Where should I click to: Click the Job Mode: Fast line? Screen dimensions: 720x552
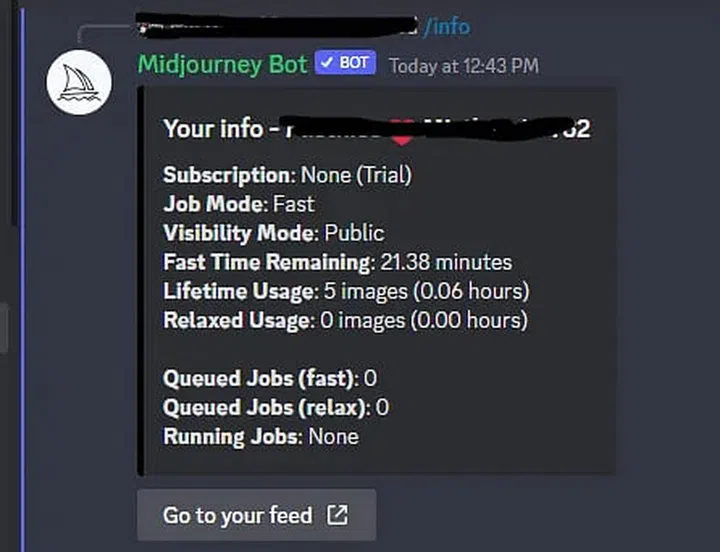[239, 204]
